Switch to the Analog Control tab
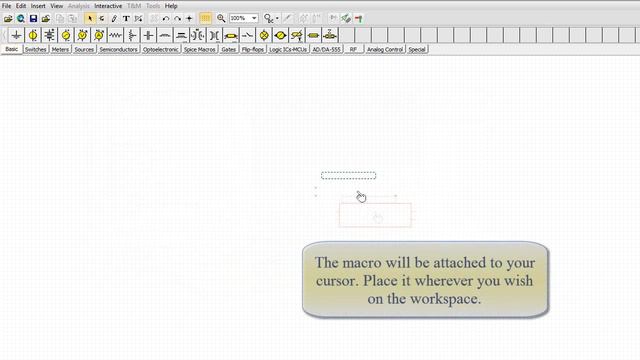Image resolution: width=640 pixels, height=360 pixels. click(384, 49)
